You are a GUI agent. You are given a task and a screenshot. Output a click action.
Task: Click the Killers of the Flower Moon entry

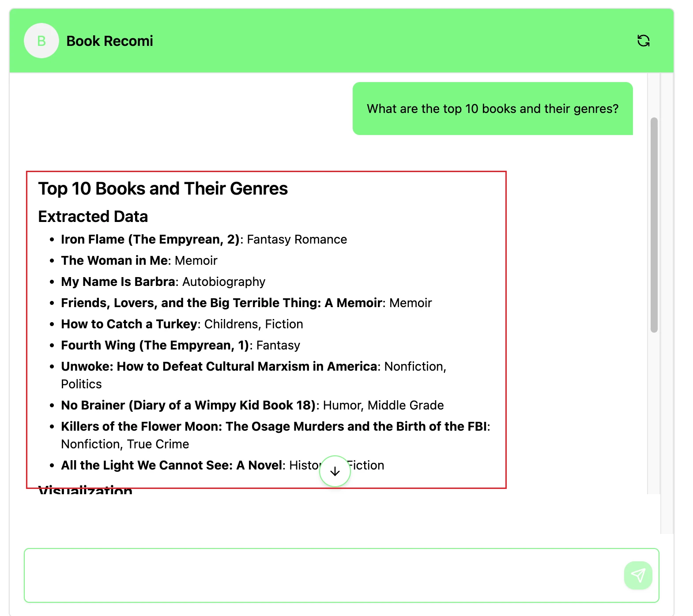[x=275, y=435]
